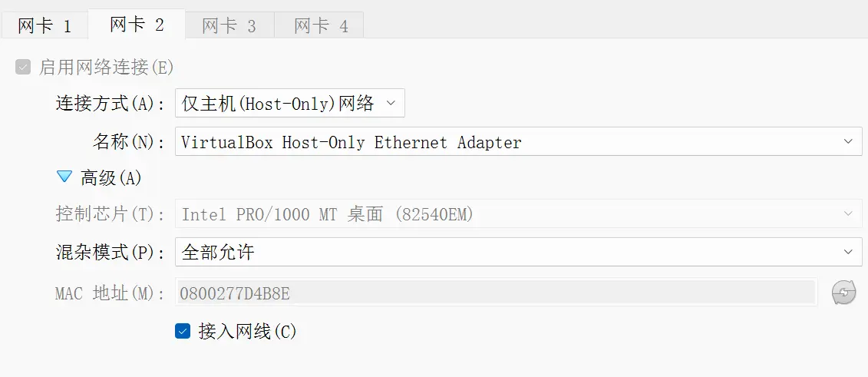Toggle the 启用网络连接 checkbox

click(23, 68)
